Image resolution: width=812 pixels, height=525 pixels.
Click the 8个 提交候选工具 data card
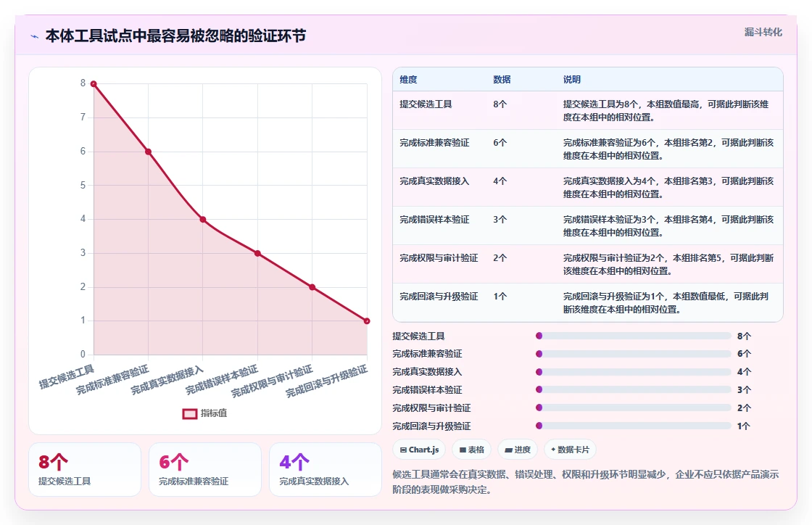tap(85, 470)
